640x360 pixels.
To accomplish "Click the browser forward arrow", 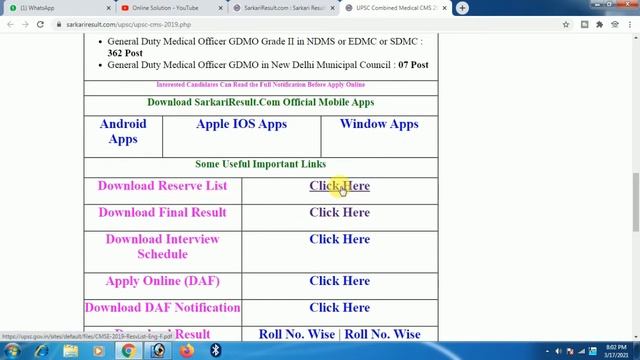I will tap(25, 24).
